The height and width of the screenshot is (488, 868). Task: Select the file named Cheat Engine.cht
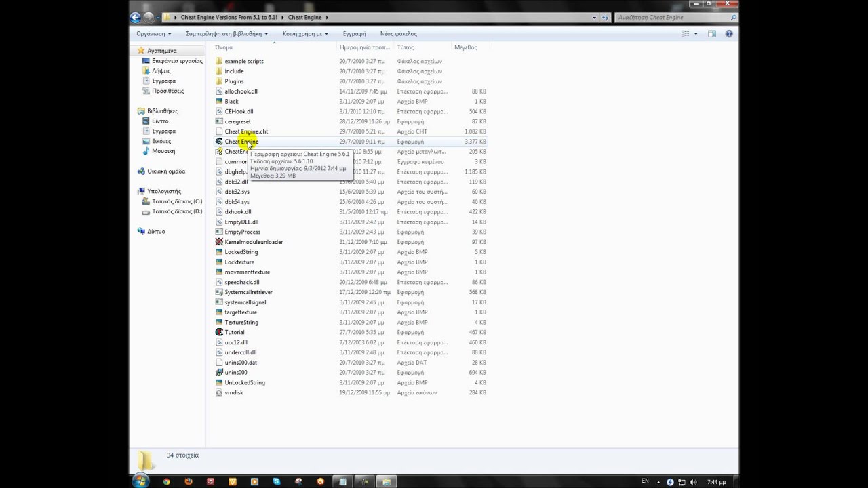246,131
